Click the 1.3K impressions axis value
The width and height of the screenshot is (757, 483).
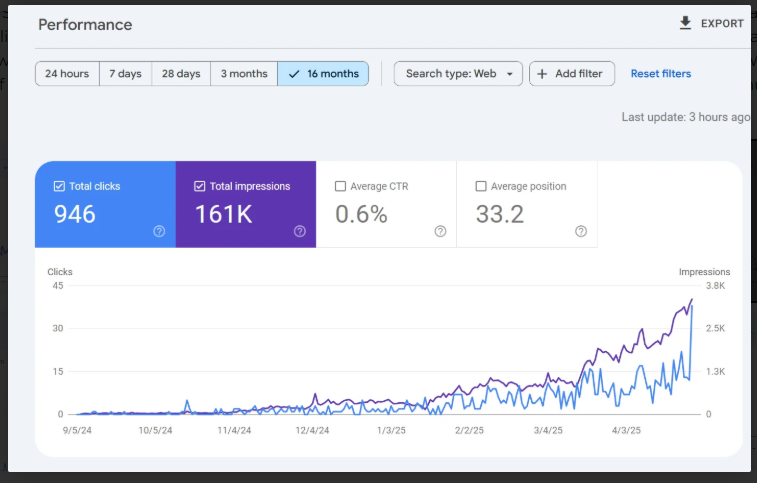point(715,371)
